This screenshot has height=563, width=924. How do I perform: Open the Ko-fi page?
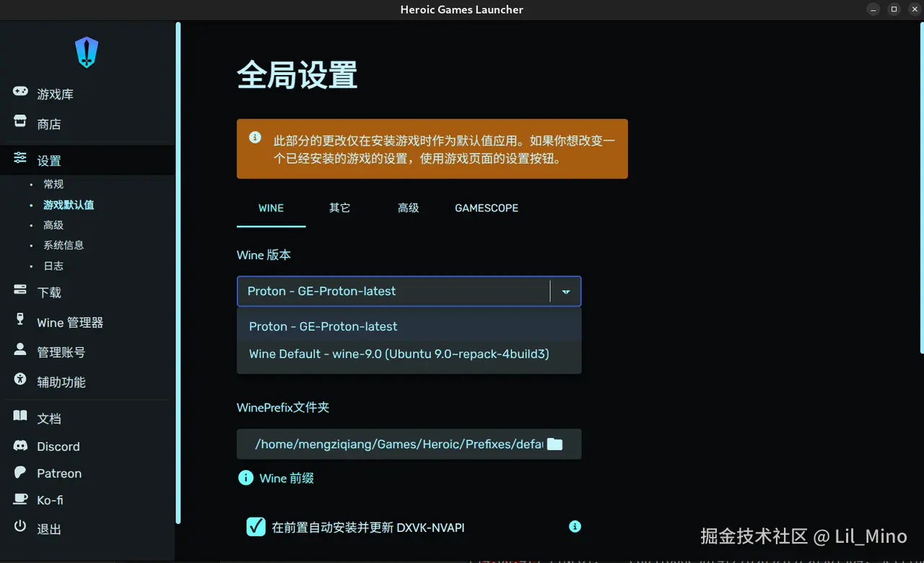tap(52, 500)
